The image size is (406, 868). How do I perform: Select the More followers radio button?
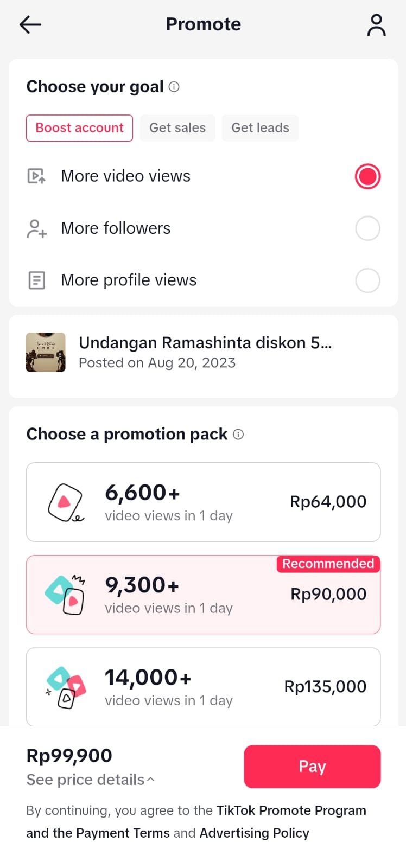pyautogui.click(x=367, y=228)
